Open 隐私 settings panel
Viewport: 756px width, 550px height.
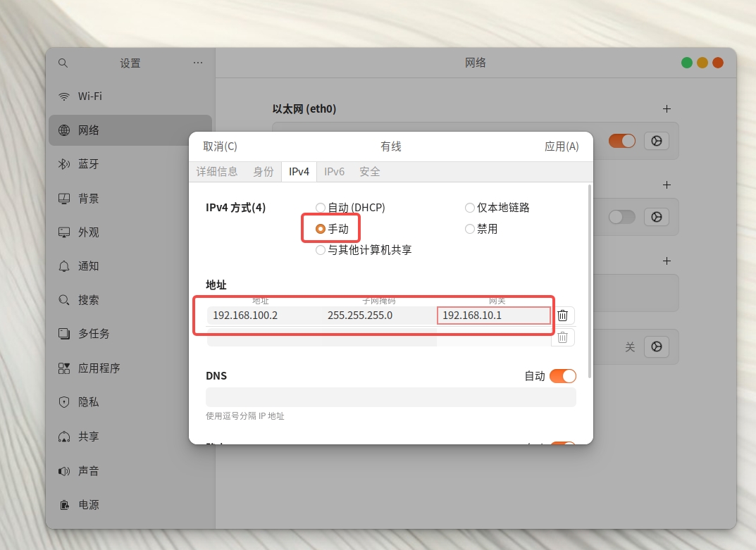130,401
